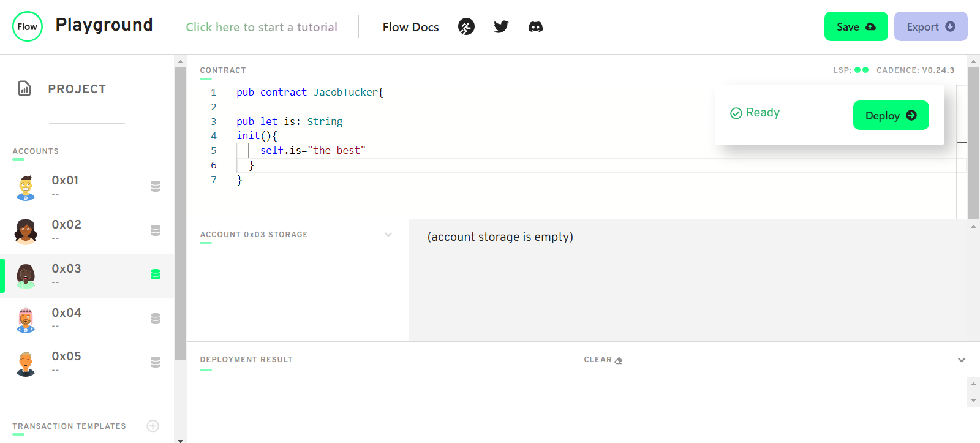Deploy the JacobTucker contract
The width and height of the screenshot is (980, 443).
(891, 115)
